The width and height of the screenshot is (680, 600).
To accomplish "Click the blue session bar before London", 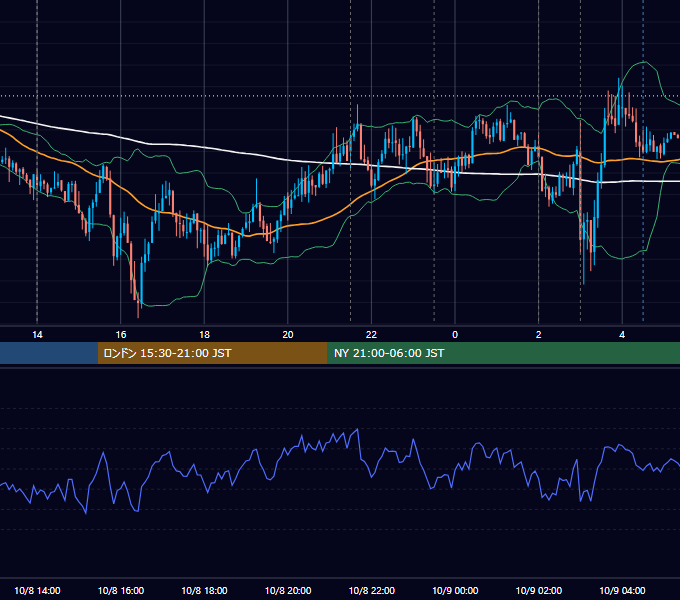I will (49, 353).
